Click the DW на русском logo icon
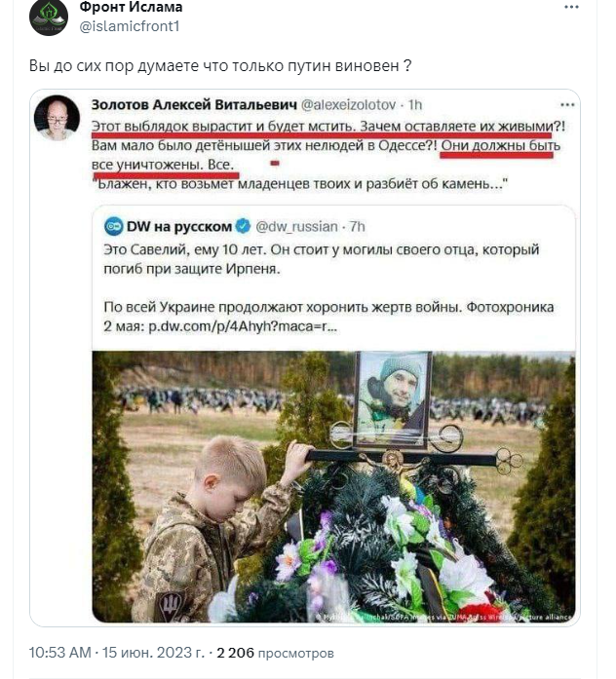 click(113, 226)
